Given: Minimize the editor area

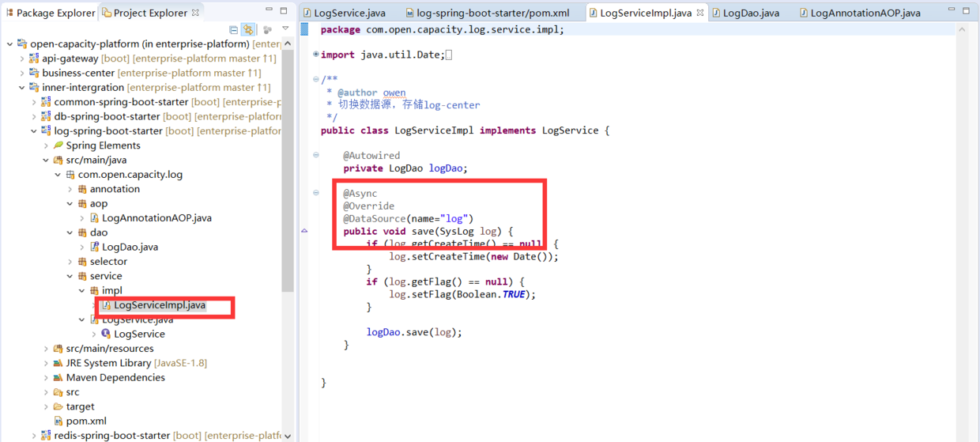Looking at the screenshot, I should (x=952, y=11).
